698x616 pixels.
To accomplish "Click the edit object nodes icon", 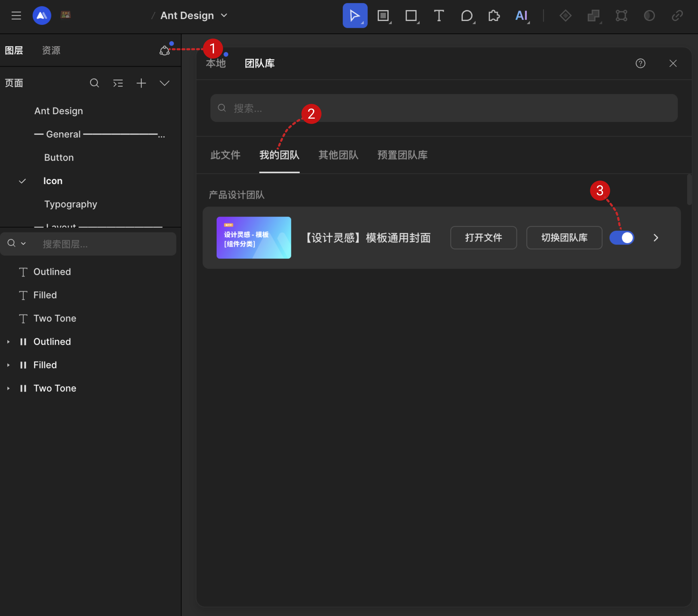I will point(622,16).
